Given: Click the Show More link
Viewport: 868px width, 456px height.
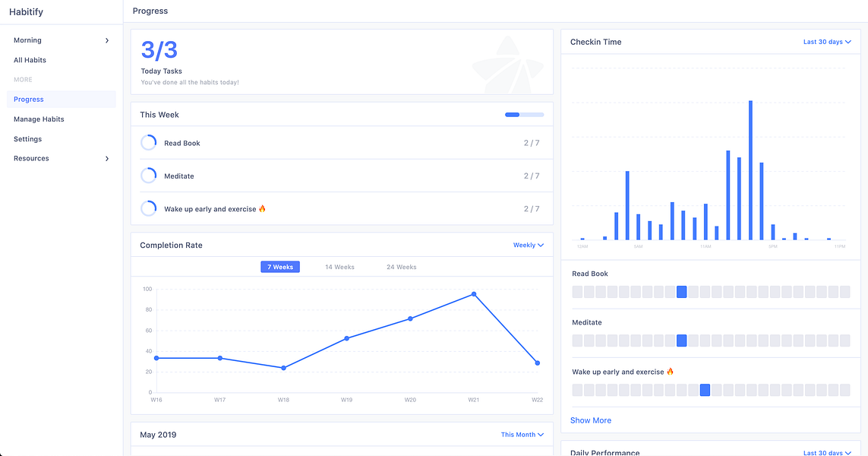Looking at the screenshot, I should pos(591,420).
